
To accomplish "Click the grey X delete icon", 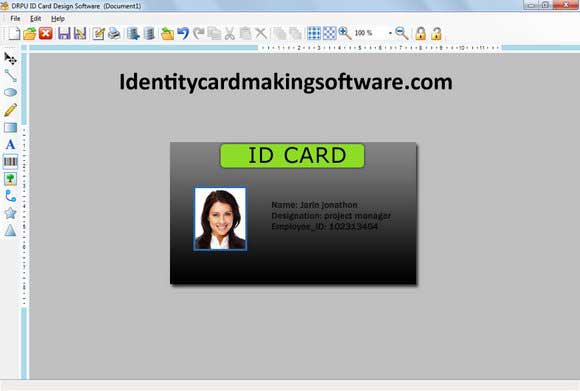I will (x=261, y=33).
